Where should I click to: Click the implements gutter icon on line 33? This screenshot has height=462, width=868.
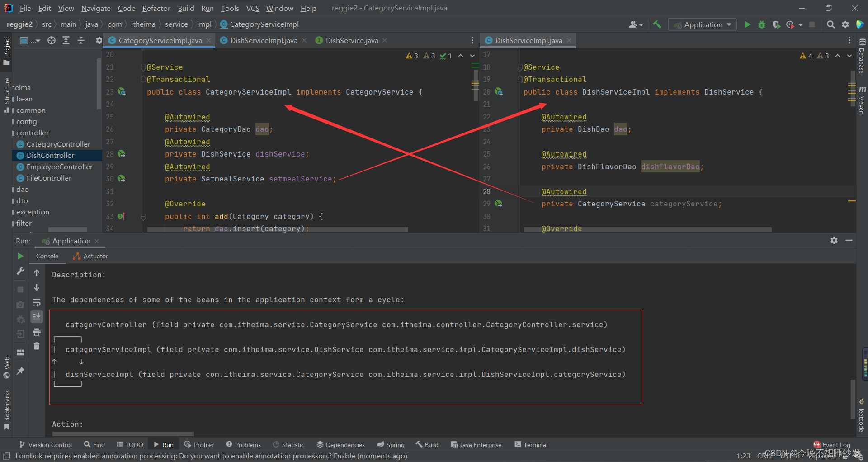click(121, 216)
